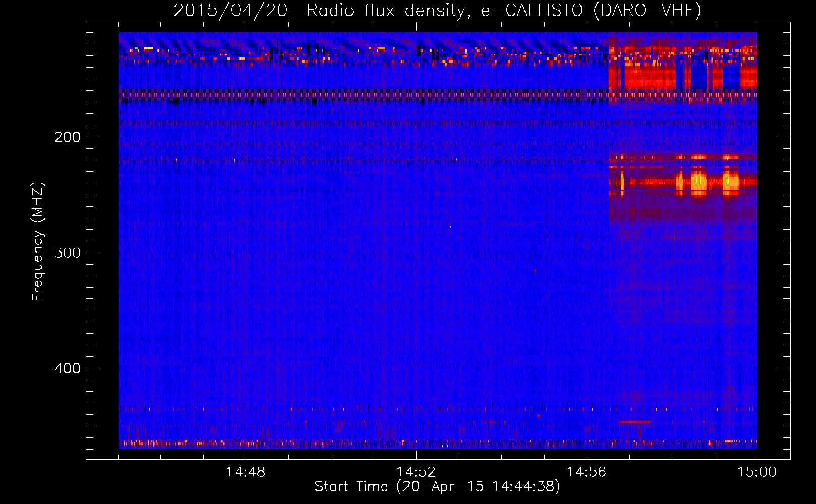Click the 15:00 time tick label
The image size is (816, 504).
[x=757, y=472]
